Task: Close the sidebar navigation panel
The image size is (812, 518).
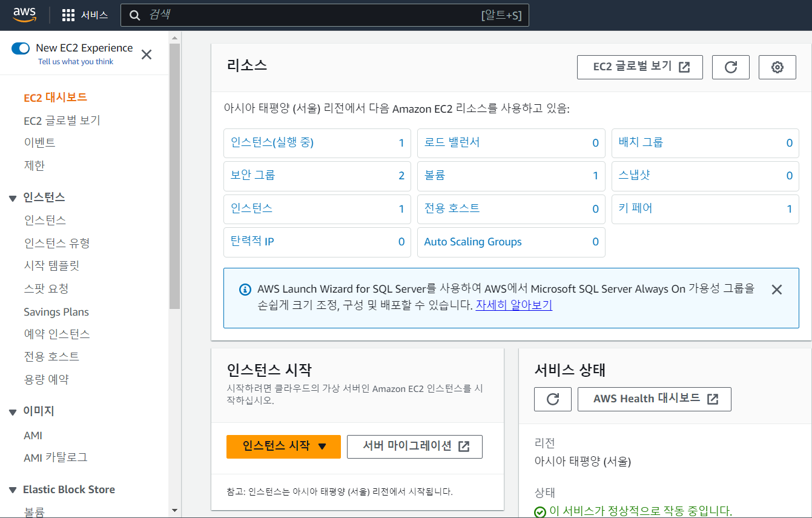Action: 147,55
